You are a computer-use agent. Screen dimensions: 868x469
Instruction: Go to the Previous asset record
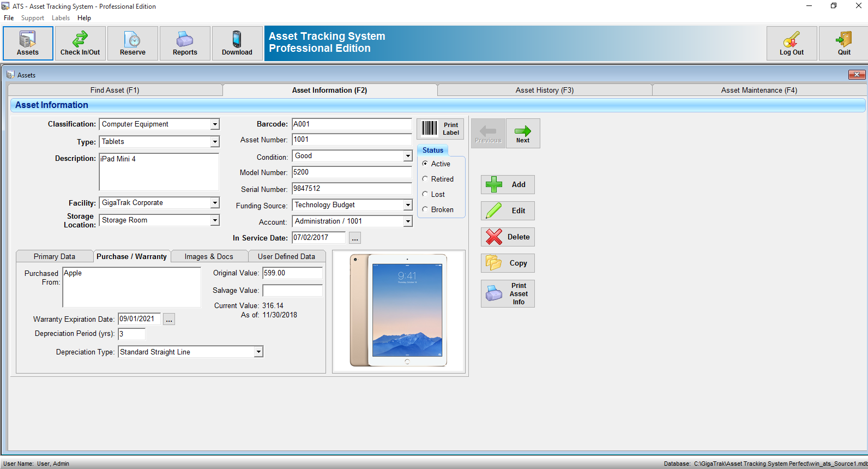point(488,134)
